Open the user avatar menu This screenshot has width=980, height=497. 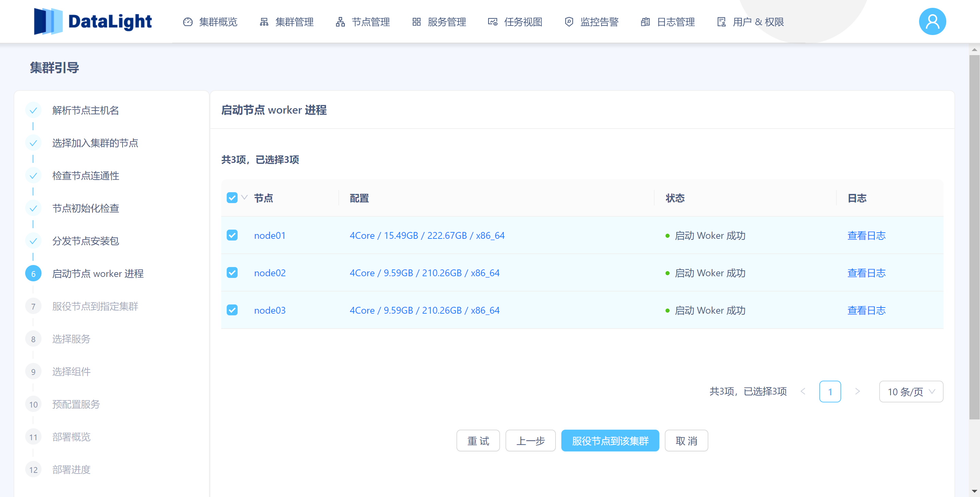pyautogui.click(x=932, y=21)
